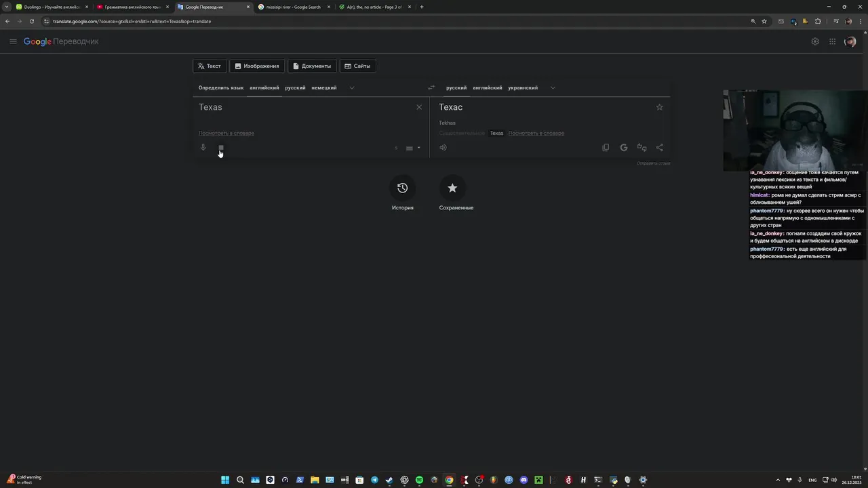The height and width of the screenshot is (488, 868).
Task: Open source-side Посмотреть в словаре link
Action: 226,133
